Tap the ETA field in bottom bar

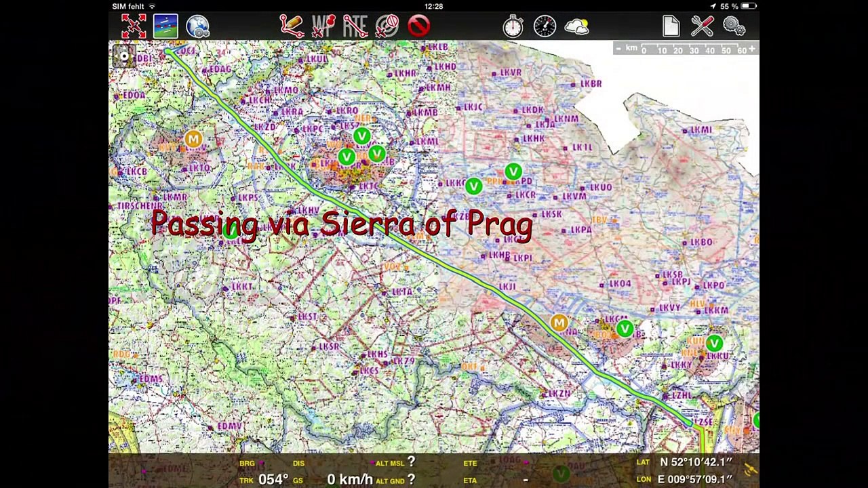point(470,480)
